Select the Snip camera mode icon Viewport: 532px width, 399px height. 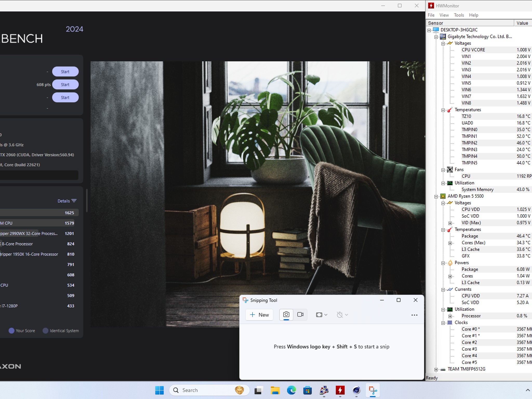pyautogui.click(x=286, y=315)
